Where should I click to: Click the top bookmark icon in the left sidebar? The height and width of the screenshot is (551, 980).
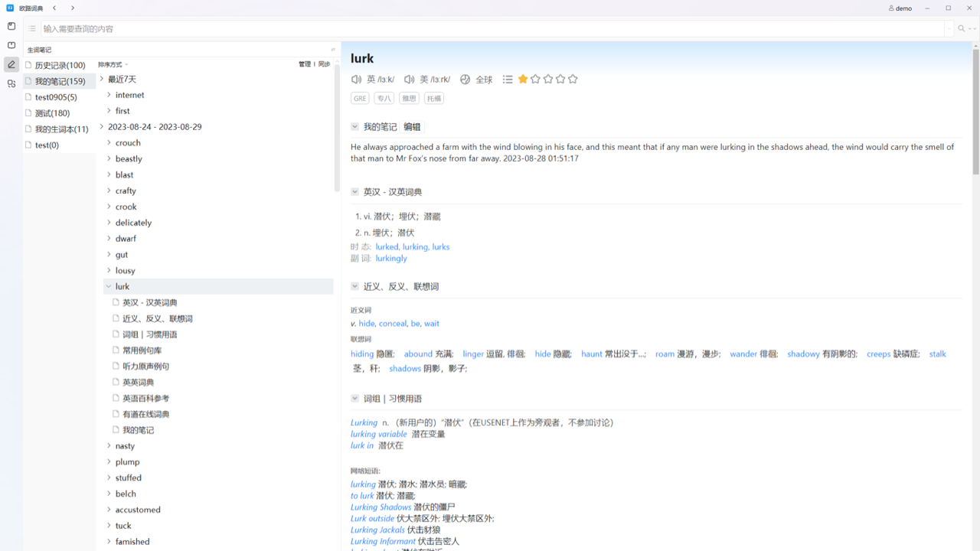click(x=11, y=26)
